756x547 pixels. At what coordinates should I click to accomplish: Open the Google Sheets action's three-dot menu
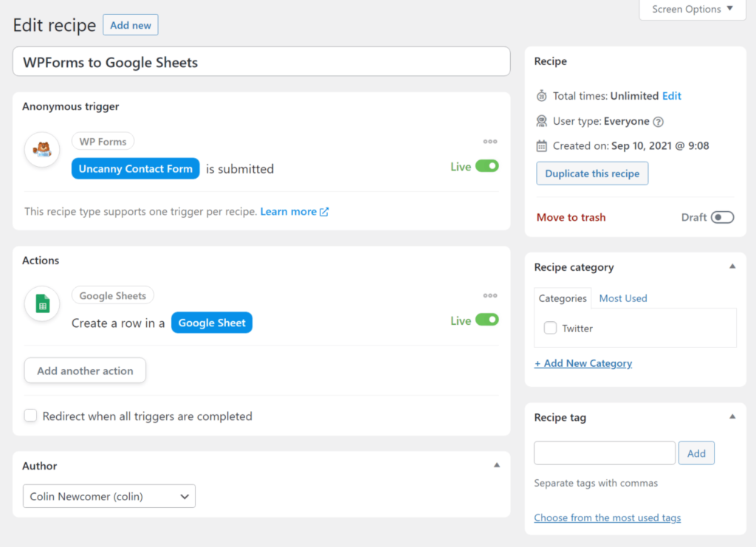[x=490, y=296]
